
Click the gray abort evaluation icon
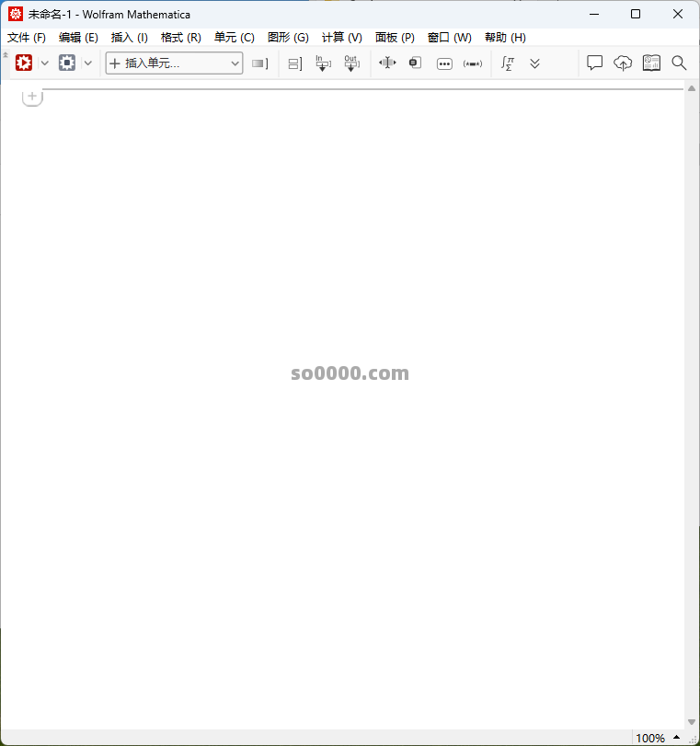point(67,63)
